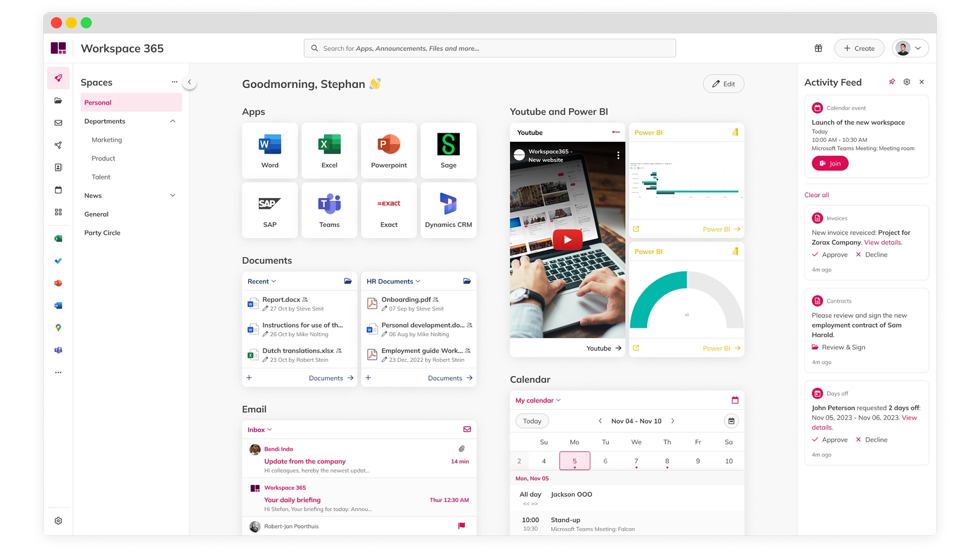Open settings gear at sidebar bottom
Screen dimensions: 980x551
(58, 521)
